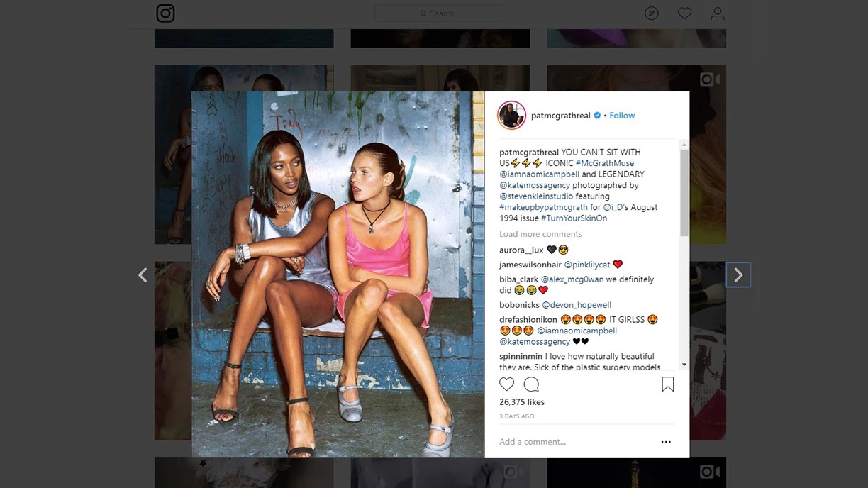Like the post with the heart icon
The width and height of the screenshot is (868, 488).
pyautogui.click(x=506, y=384)
